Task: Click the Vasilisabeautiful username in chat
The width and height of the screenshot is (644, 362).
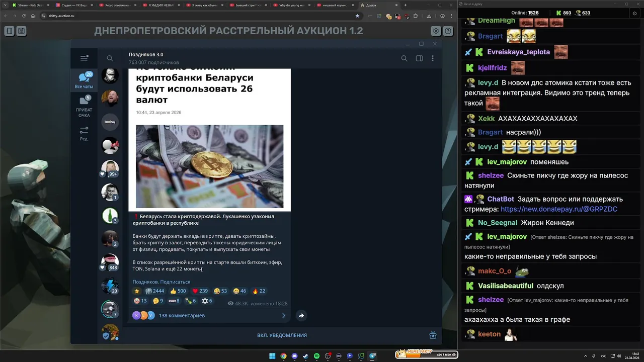Action: (506, 286)
